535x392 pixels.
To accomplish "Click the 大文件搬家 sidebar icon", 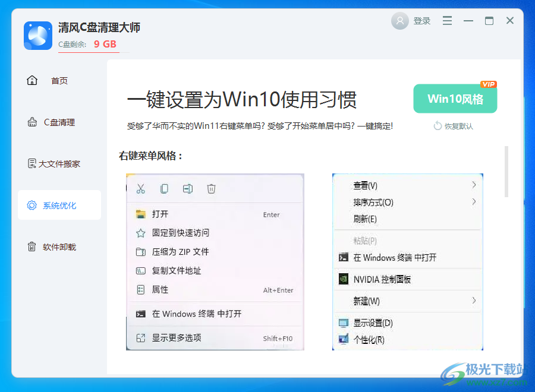I will [x=32, y=163].
